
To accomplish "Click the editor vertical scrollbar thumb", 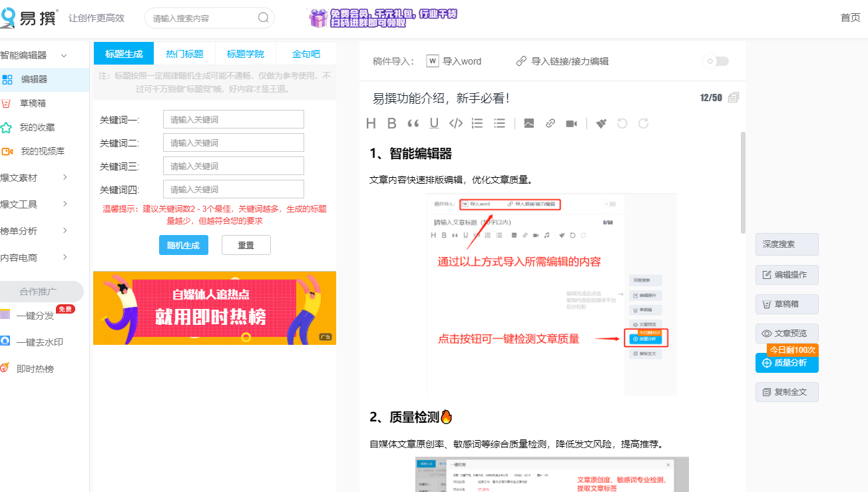I will pyautogui.click(x=743, y=182).
